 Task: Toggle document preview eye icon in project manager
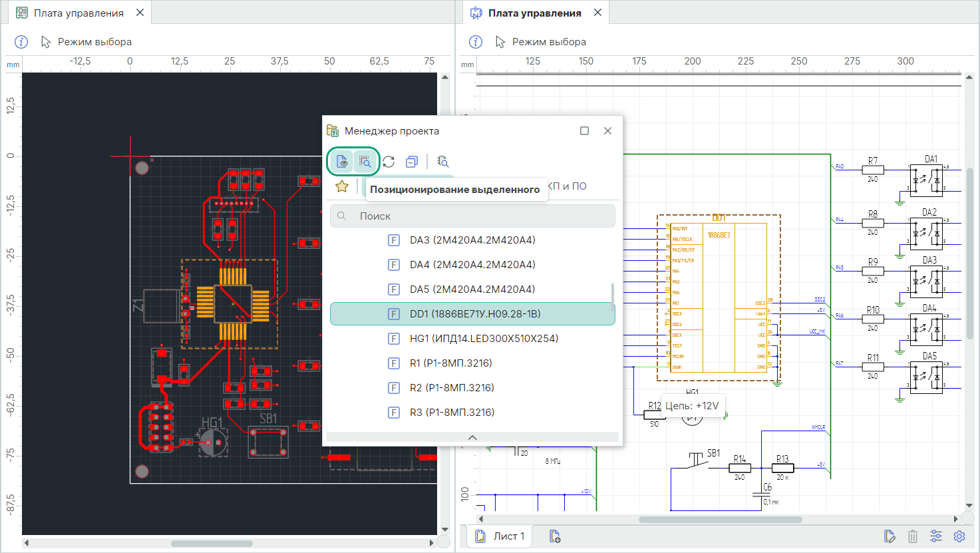point(342,162)
